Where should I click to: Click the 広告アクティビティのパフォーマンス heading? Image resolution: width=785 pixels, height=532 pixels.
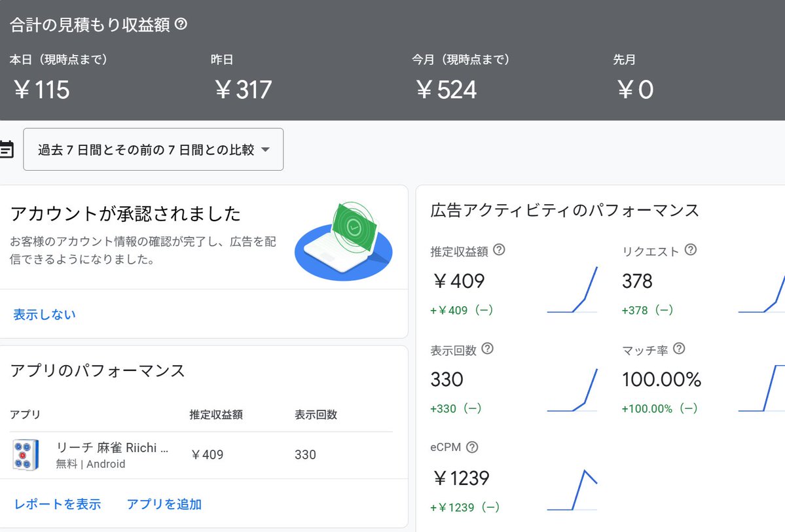tap(565, 210)
